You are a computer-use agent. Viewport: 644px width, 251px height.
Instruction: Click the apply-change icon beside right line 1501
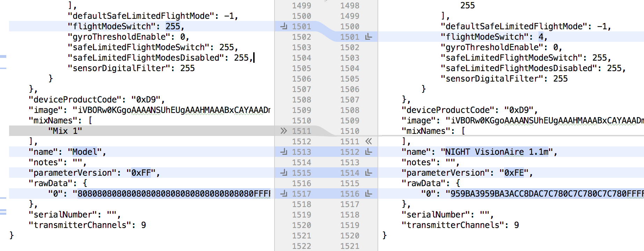(368, 37)
